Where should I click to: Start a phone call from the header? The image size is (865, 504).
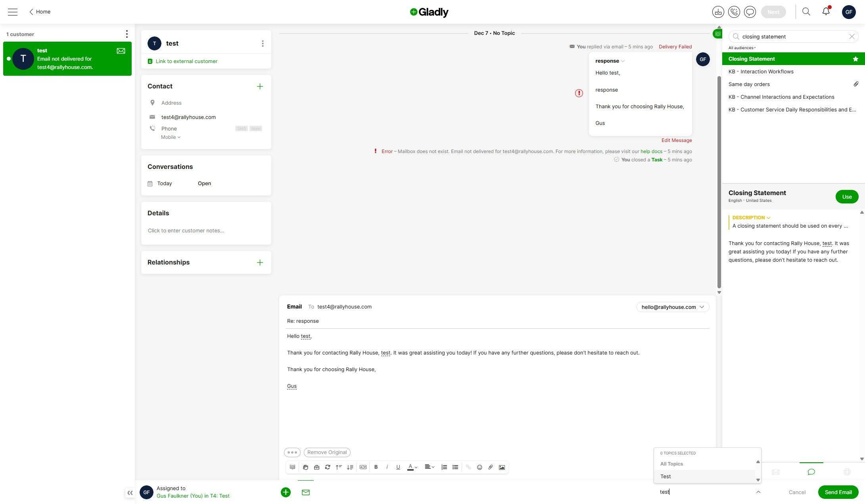tap(734, 12)
